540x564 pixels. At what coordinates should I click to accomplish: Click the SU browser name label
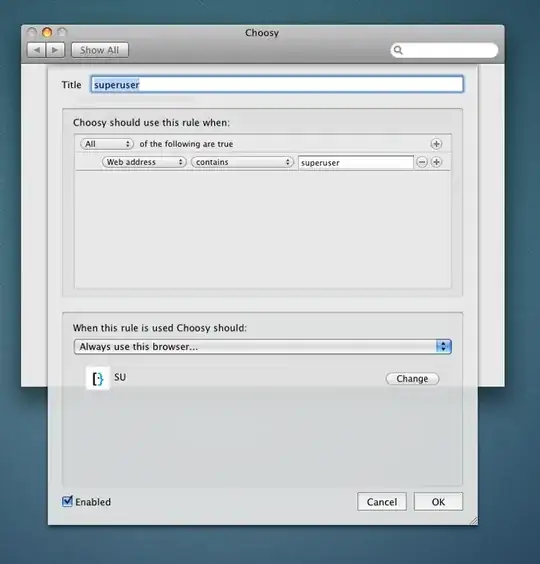tap(120, 377)
